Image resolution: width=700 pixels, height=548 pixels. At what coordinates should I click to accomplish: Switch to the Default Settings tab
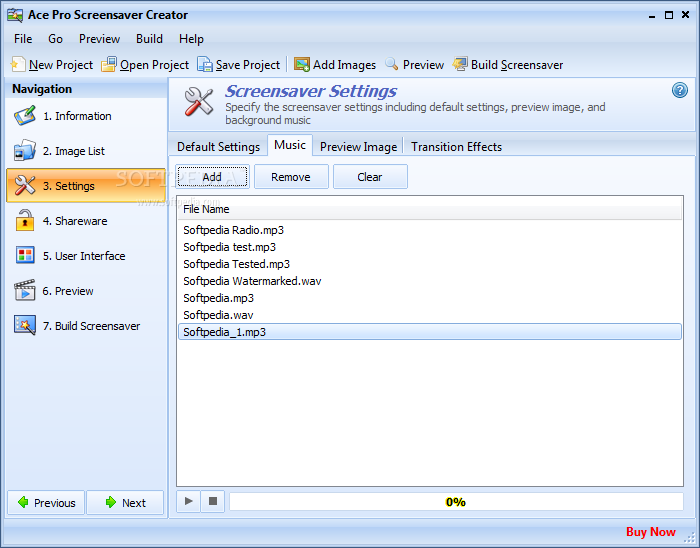[218, 147]
